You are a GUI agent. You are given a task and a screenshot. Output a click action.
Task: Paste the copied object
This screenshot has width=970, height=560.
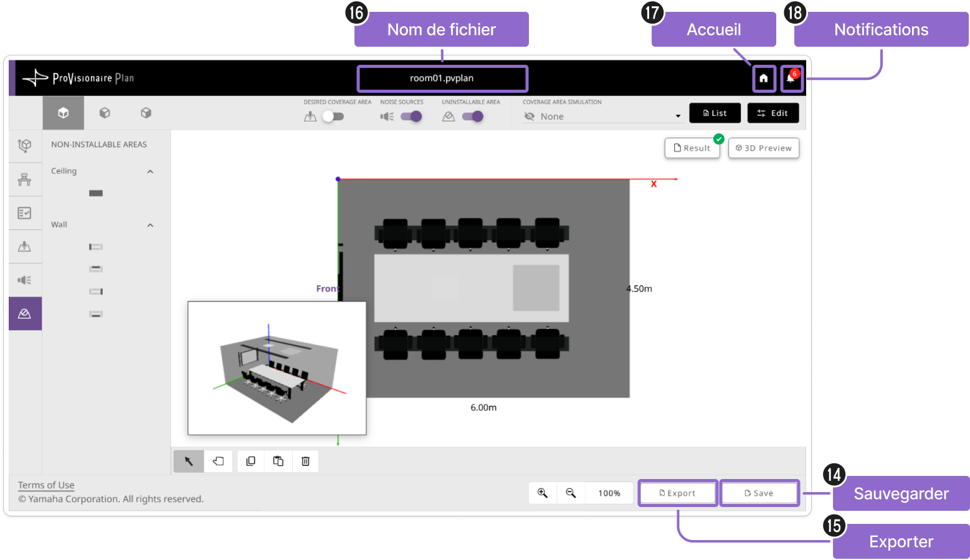point(278,462)
